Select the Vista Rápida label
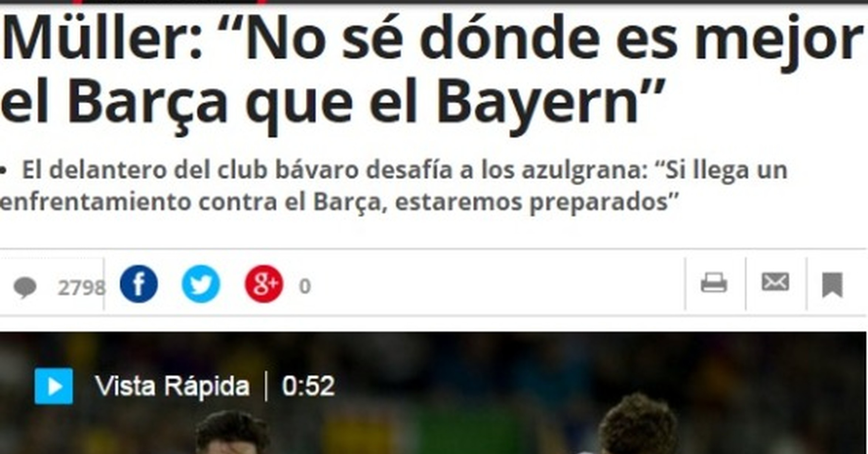The image size is (868, 454). click(x=172, y=386)
